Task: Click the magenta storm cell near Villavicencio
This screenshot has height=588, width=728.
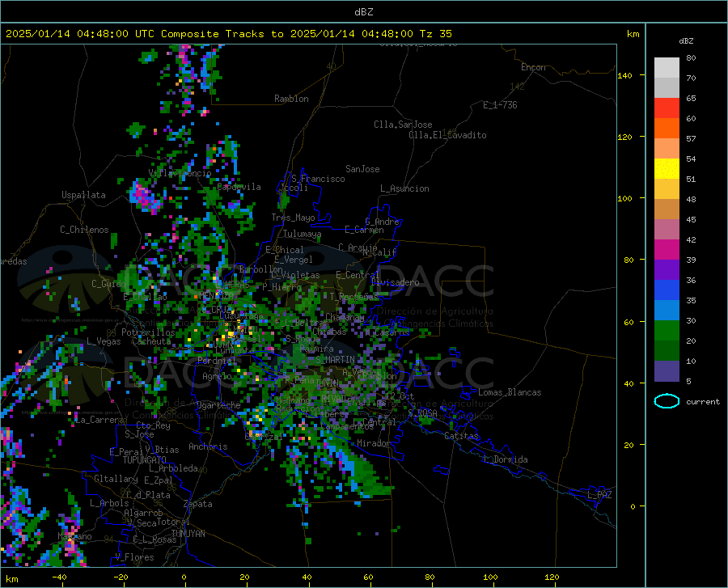Action: pos(145,197)
